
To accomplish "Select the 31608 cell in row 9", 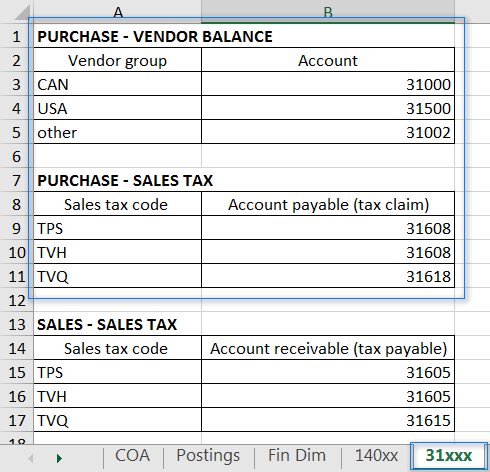I will pos(328,228).
